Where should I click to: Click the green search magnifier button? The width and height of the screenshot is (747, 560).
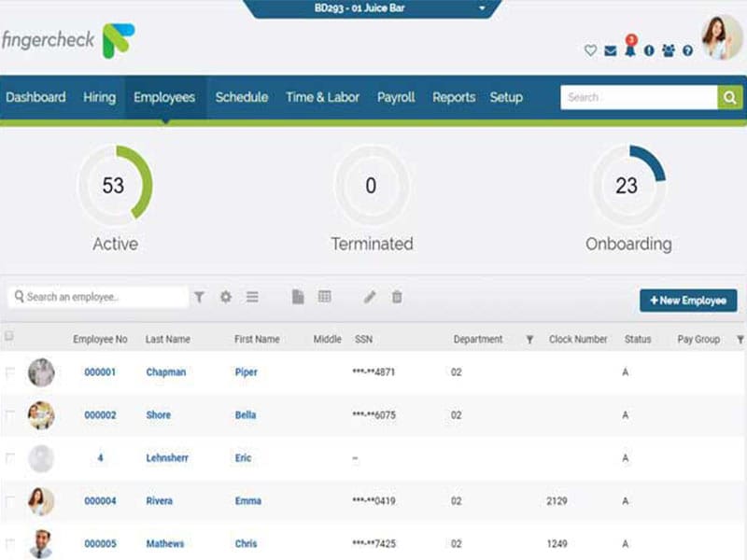coord(729,97)
